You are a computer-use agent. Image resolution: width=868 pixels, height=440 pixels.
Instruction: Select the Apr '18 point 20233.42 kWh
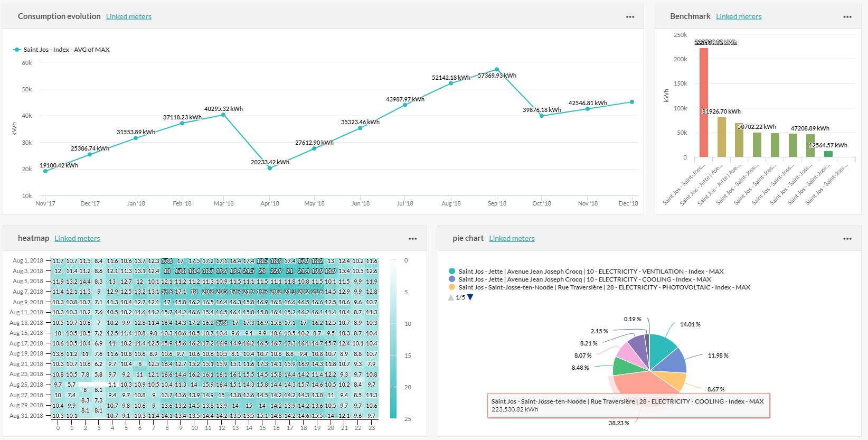pos(270,168)
